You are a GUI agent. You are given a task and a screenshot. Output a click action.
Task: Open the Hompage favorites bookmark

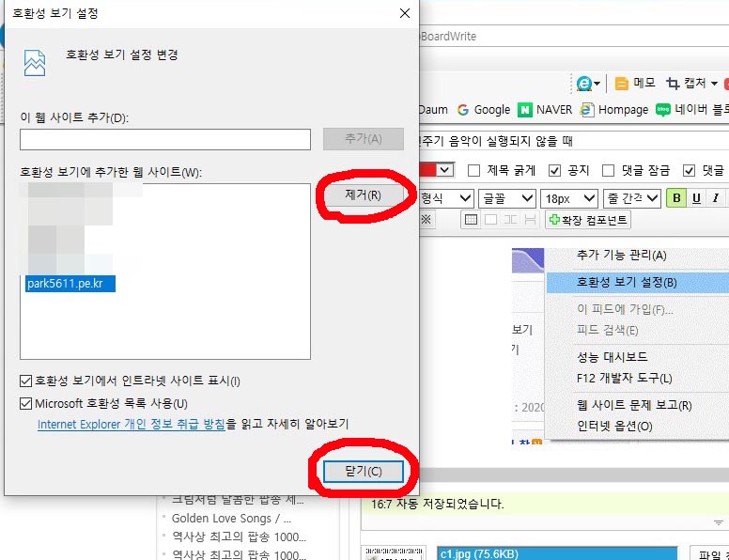click(x=614, y=110)
